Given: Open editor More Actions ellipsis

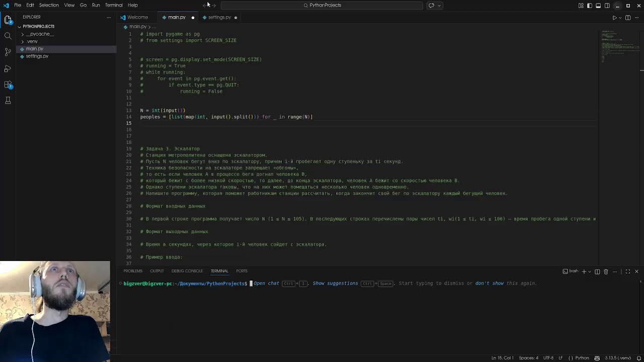Looking at the screenshot, I should [636, 18].
